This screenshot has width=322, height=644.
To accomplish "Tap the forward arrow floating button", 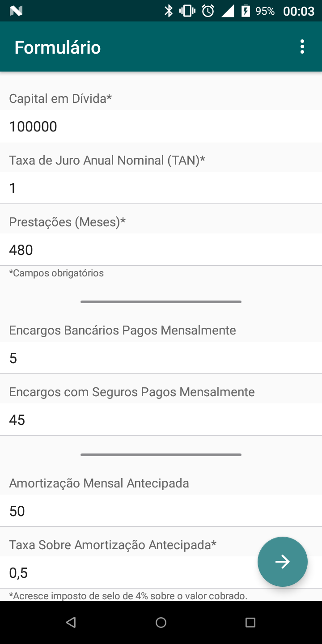I will (x=282, y=561).
